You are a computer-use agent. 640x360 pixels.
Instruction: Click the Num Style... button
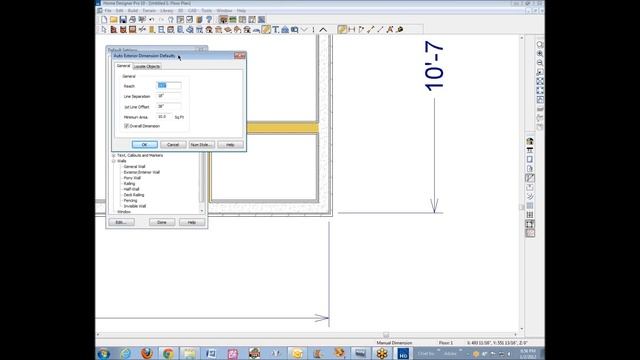coord(202,145)
